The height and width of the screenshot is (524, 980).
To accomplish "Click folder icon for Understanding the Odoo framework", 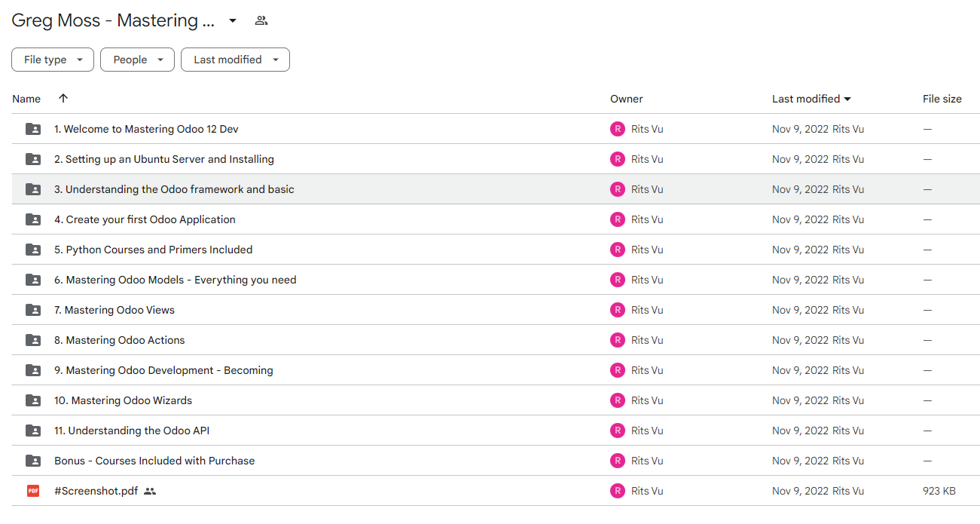I will tap(33, 189).
